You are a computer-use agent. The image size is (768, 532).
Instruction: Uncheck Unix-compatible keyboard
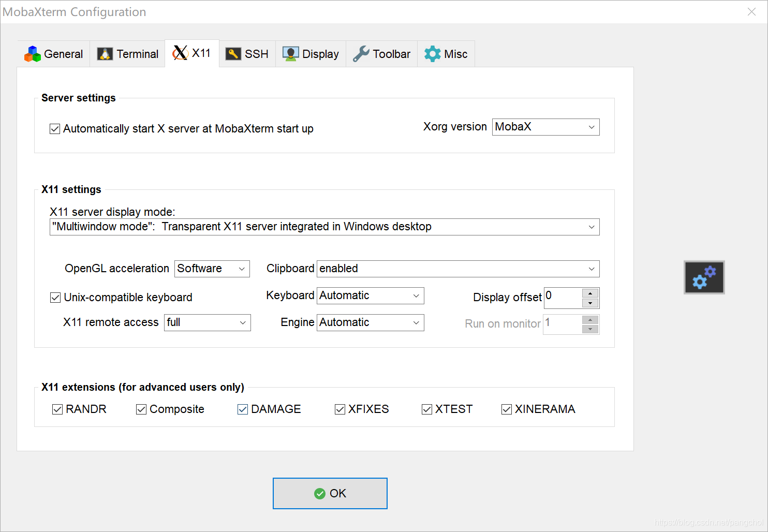pos(55,298)
